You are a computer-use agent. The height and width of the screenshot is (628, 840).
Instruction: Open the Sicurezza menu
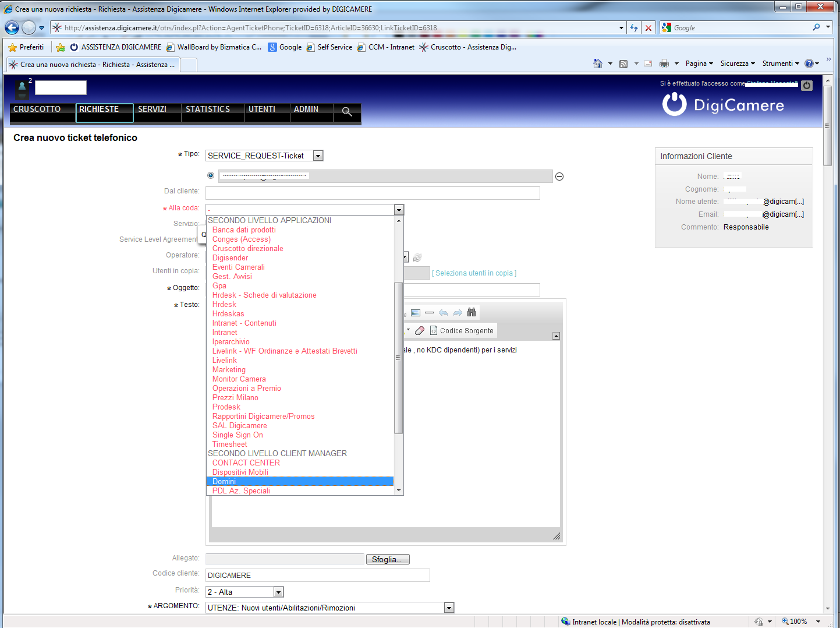738,63
